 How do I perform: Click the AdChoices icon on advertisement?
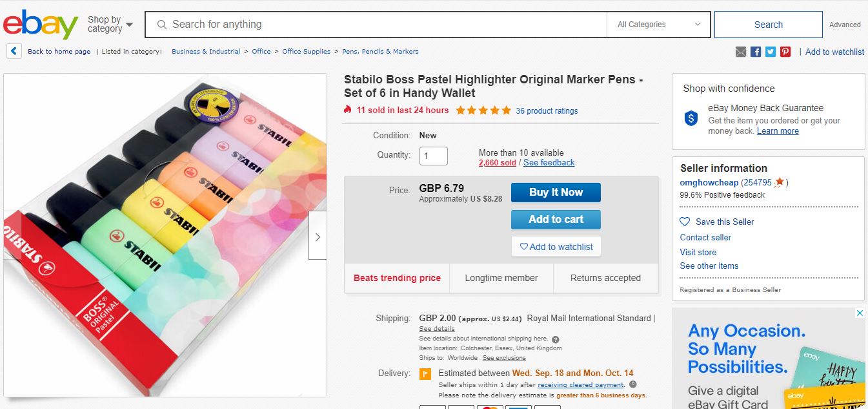859,313
